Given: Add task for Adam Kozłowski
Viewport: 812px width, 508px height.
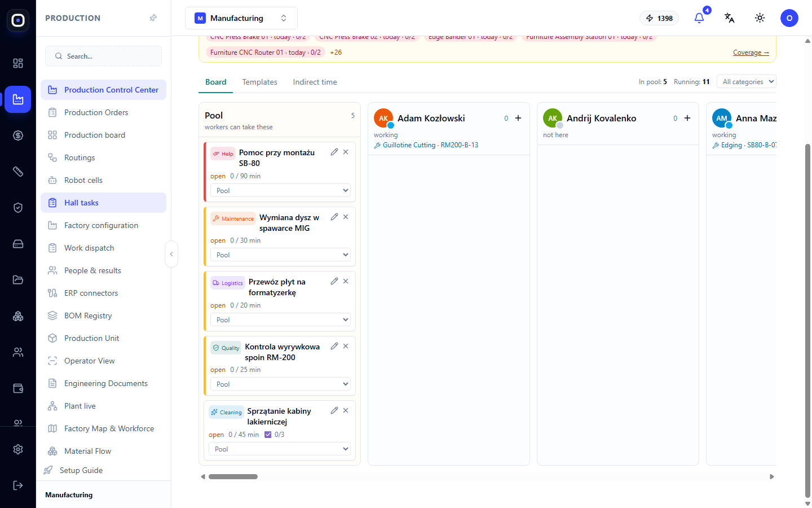Looking at the screenshot, I should (x=518, y=118).
